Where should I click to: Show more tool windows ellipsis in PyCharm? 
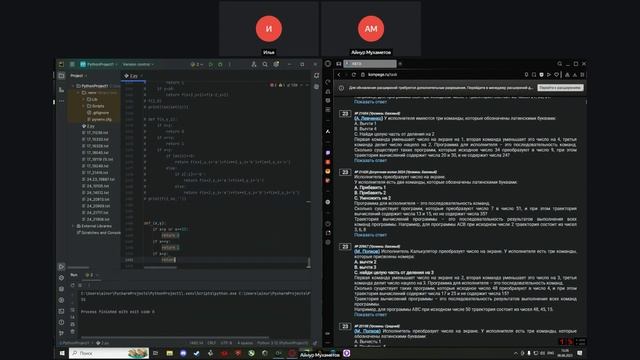[x=61, y=100]
